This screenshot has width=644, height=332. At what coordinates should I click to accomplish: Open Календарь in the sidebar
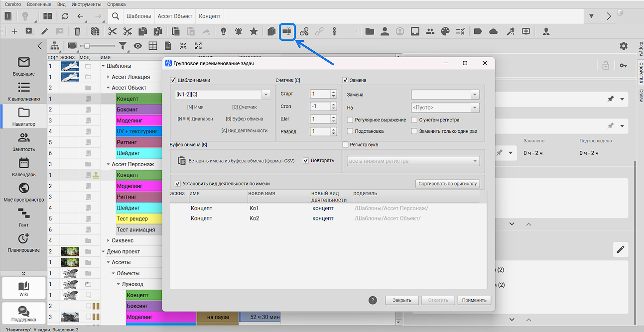tap(24, 168)
